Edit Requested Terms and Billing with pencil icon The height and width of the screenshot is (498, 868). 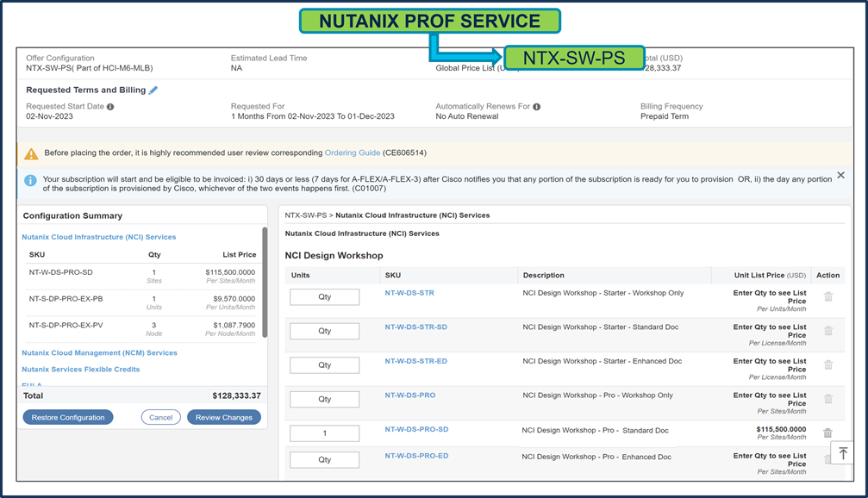(x=153, y=90)
